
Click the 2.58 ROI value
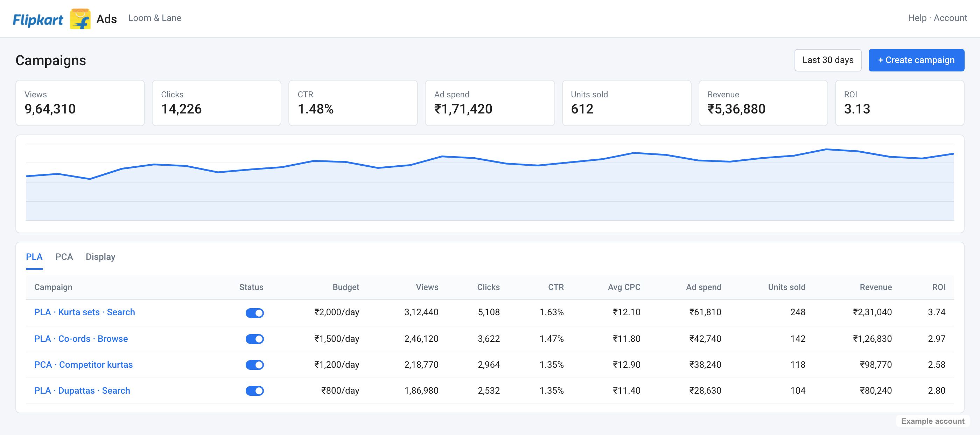coord(937,365)
